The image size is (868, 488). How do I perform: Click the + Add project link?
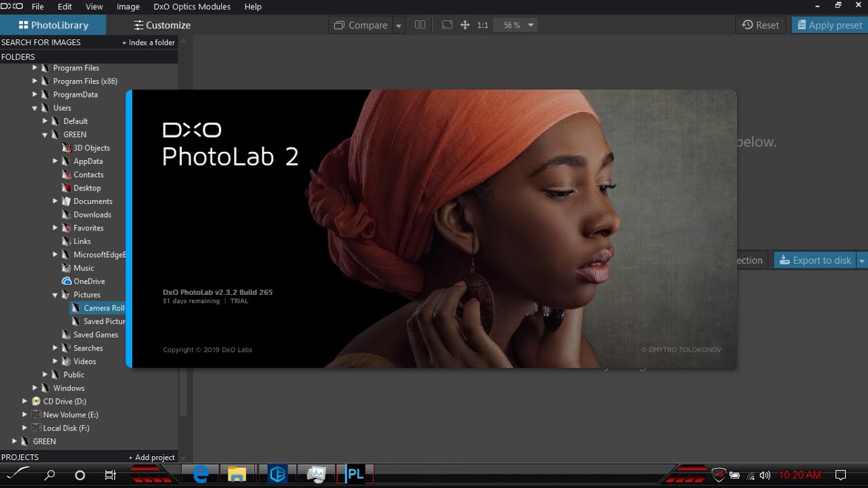[152, 457]
